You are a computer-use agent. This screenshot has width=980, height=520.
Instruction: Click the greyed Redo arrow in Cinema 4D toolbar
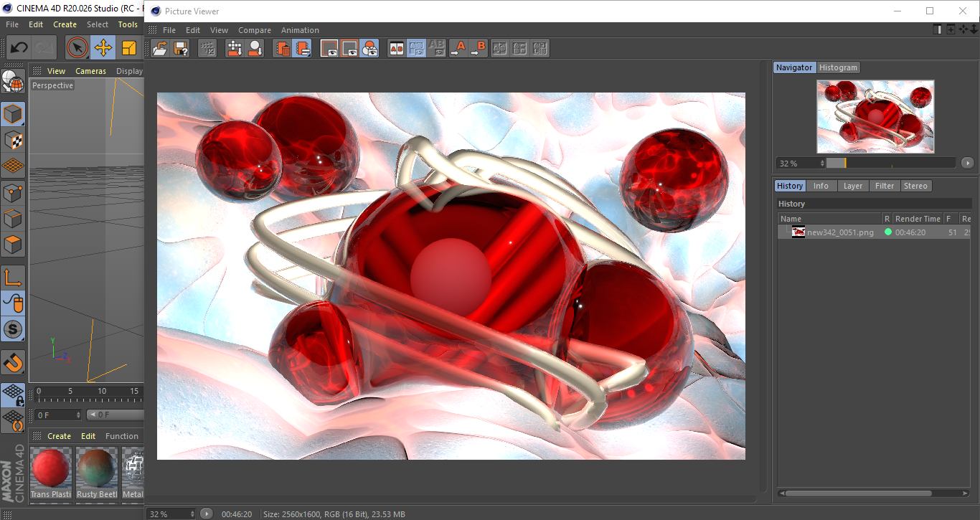[x=44, y=48]
